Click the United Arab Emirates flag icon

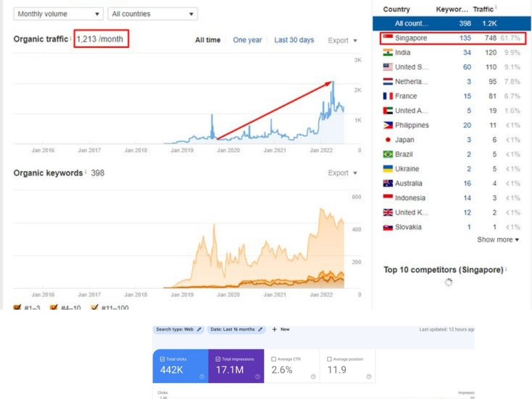point(388,111)
